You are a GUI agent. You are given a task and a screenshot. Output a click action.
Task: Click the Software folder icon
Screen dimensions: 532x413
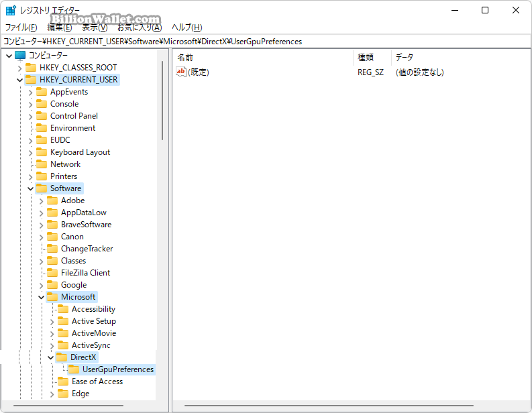click(x=42, y=188)
